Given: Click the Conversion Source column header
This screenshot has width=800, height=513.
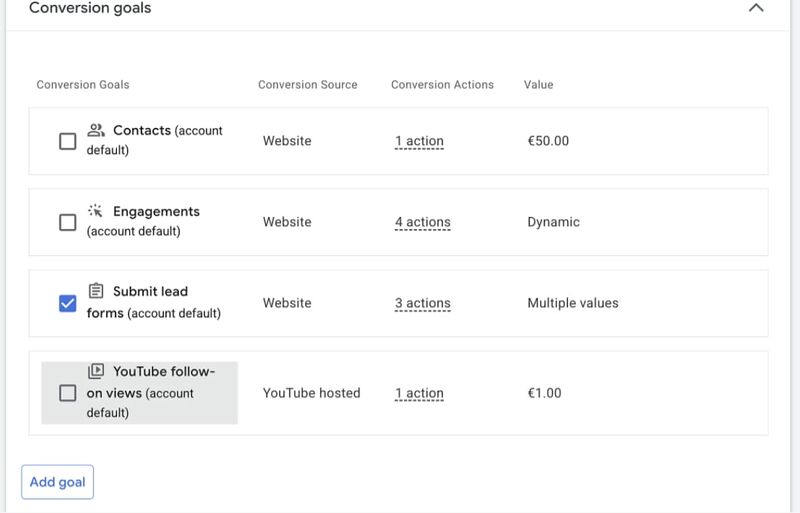Looking at the screenshot, I should (x=308, y=85).
